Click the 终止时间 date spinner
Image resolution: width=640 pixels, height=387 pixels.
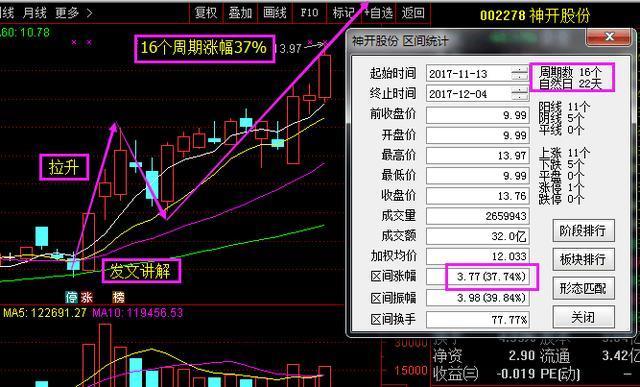click(x=520, y=94)
